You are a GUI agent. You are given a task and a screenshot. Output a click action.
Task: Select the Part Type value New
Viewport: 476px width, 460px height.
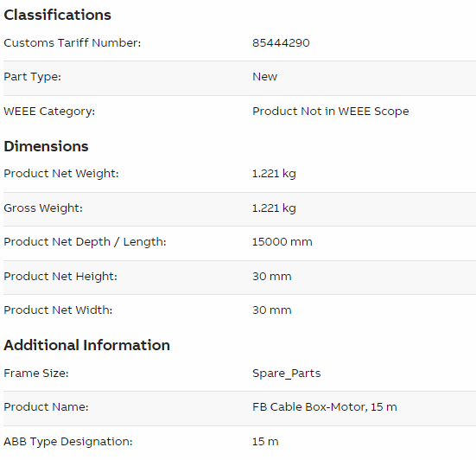[x=264, y=77]
